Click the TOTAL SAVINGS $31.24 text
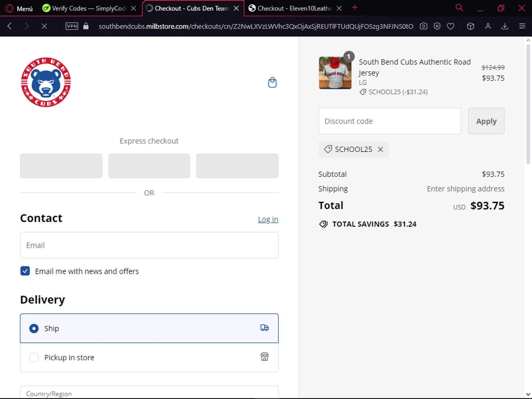Screen dimensions: 532x399 [374, 224]
